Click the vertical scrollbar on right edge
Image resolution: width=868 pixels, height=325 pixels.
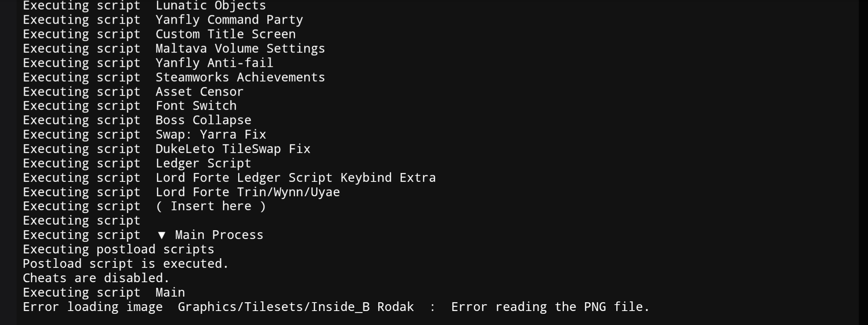tap(863, 160)
